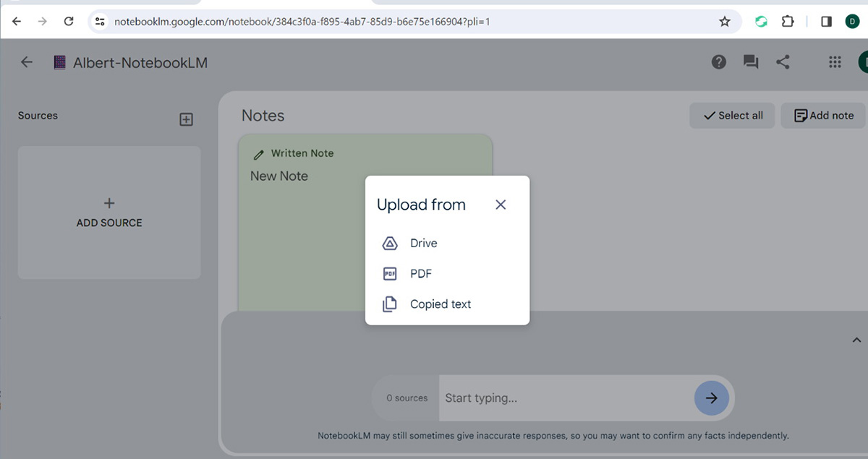Bookmark this page with the star icon
868x459 pixels.
click(x=725, y=22)
